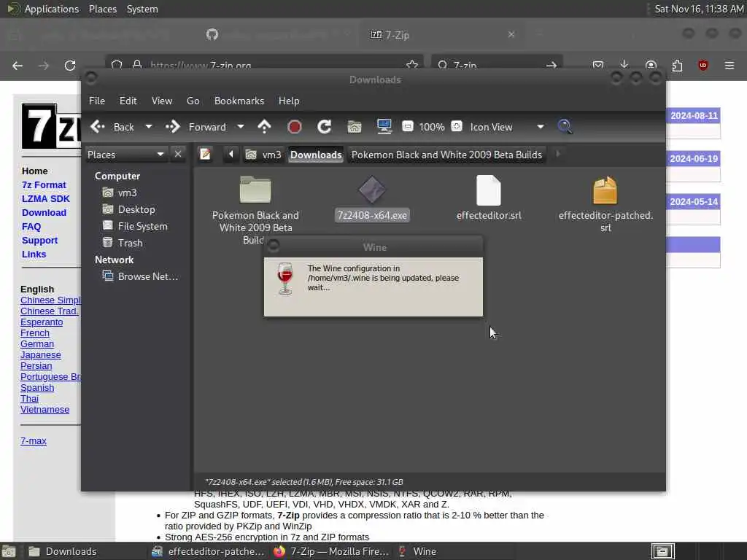The image size is (747, 560).
Task: Open the Places sidebar type dropdown
Action: click(125, 155)
